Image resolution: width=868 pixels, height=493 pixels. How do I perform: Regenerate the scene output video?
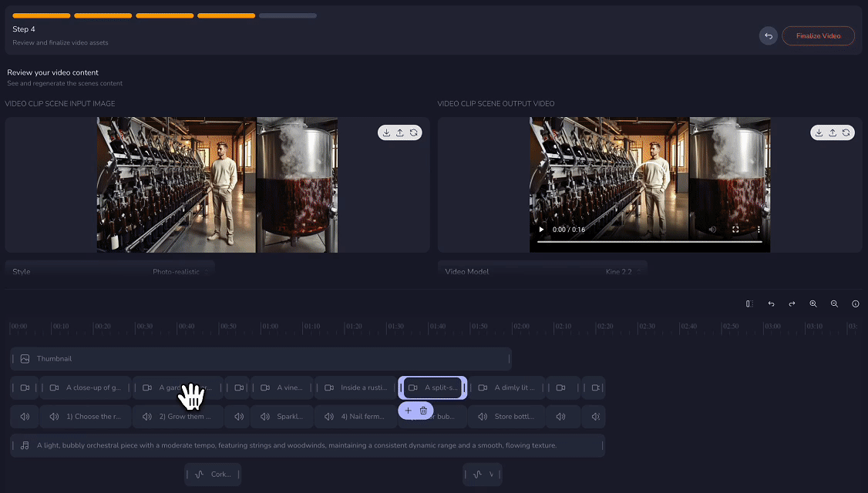pos(846,132)
